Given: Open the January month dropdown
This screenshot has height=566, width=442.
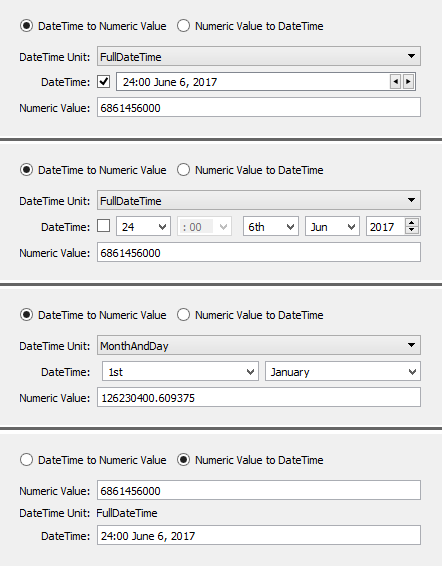Looking at the screenshot, I should [x=343, y=371].
